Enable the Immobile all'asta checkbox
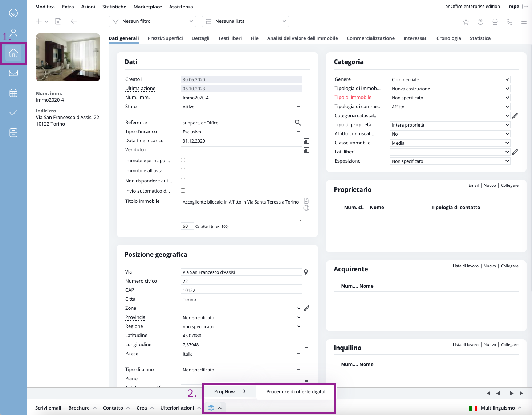The width and height of the screenshot is (532, 415). tap(183, 170)
